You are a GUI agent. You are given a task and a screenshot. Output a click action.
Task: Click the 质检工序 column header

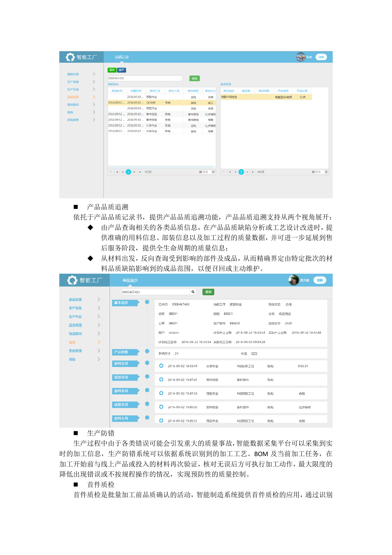(155, 91)
